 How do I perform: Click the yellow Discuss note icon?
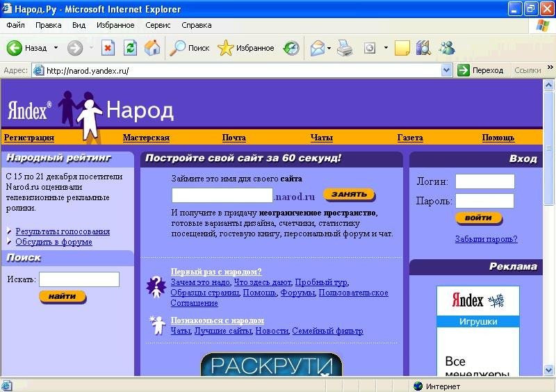[402, 48]
